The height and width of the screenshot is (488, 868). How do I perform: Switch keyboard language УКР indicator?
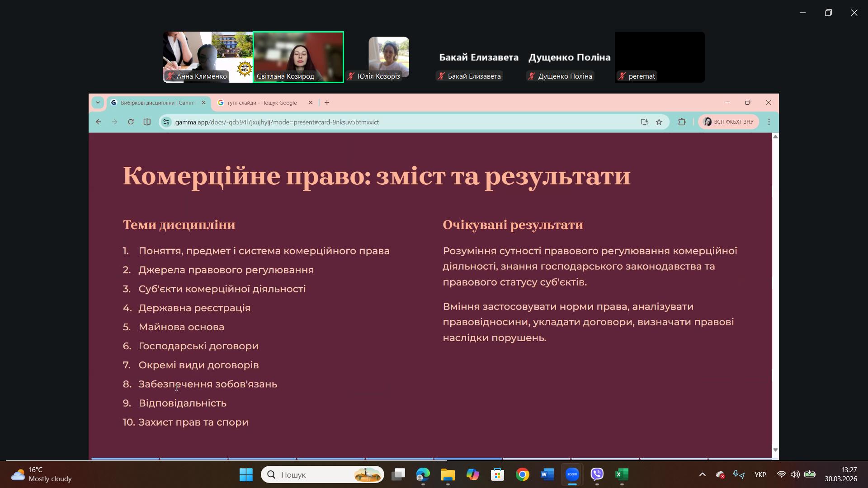click(x=760, y=474)
